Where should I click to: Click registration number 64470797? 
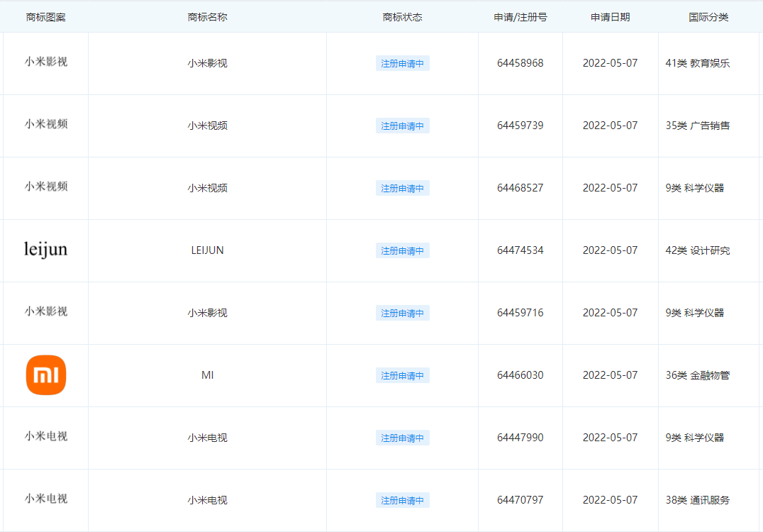point(520,499)
